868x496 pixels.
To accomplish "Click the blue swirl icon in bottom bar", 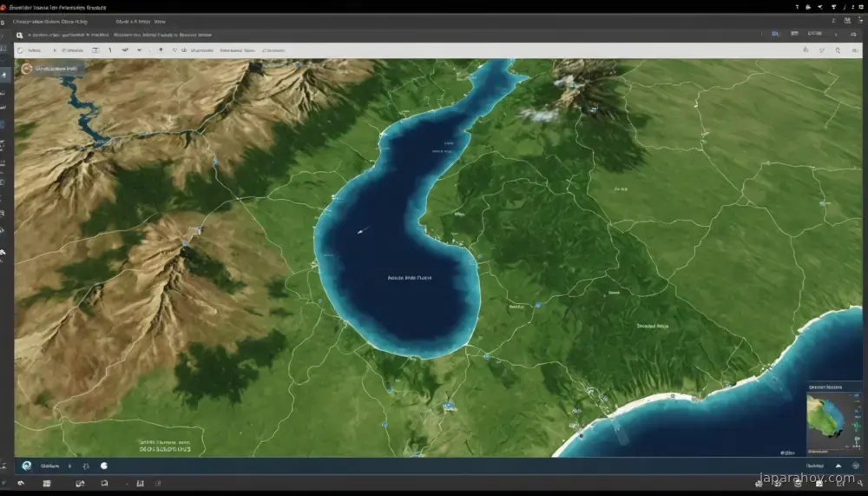I will point(26,466).
